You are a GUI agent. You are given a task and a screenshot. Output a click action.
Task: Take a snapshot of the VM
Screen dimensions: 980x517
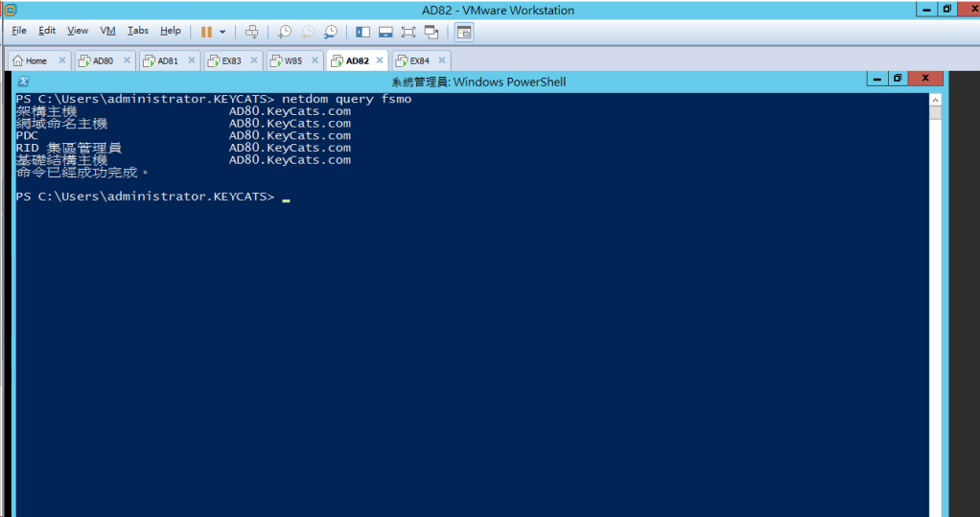[x=285, y=32]
